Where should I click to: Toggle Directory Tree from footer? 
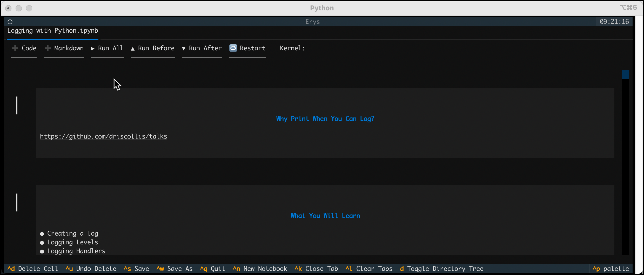click(441, 269)
